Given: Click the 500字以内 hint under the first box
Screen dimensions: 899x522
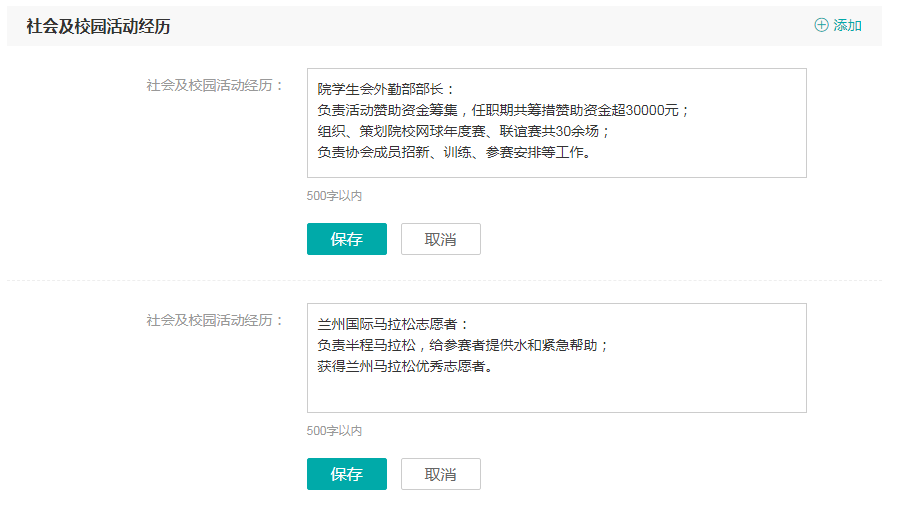Looking at the screenshot, I should [334, 196].
